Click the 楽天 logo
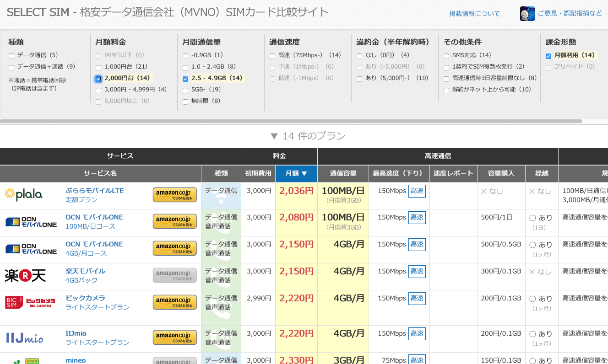 point(25,275)
